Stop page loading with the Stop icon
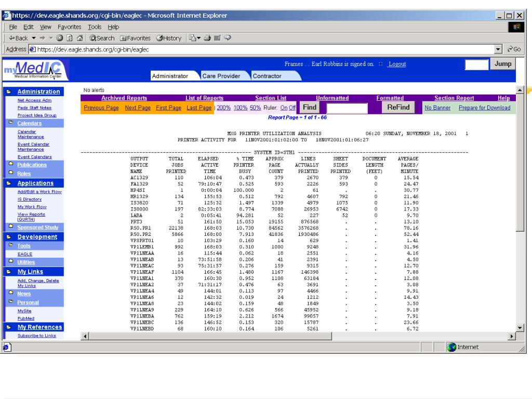The width and height of the screenshot is (532, 399). pyautogui.click(x=60, y=38)
